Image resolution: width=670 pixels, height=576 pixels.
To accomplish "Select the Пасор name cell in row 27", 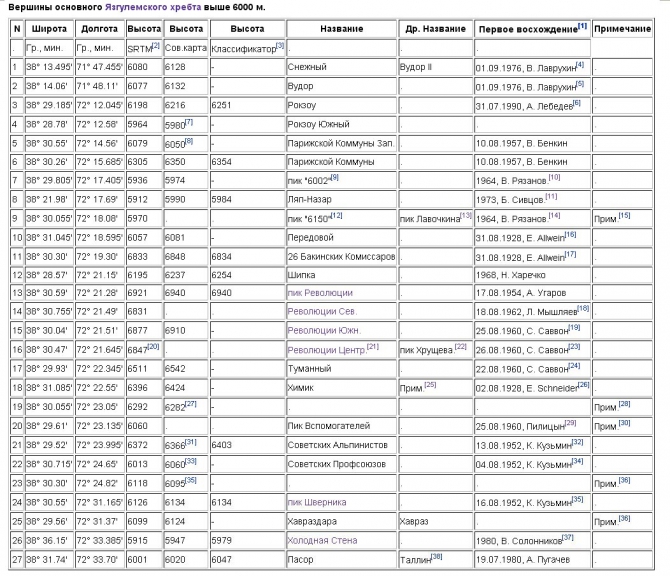I will [x=300, y=559].
